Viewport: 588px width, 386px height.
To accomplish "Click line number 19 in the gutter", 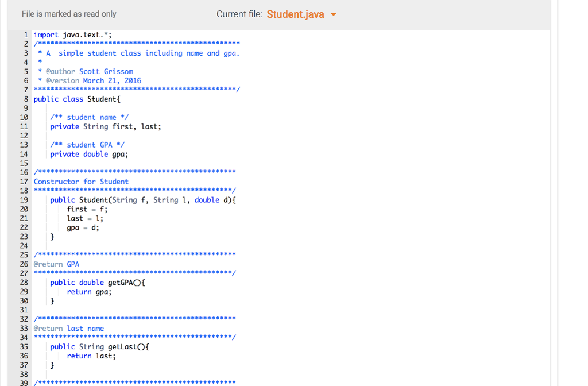I will tap(23, 199).
